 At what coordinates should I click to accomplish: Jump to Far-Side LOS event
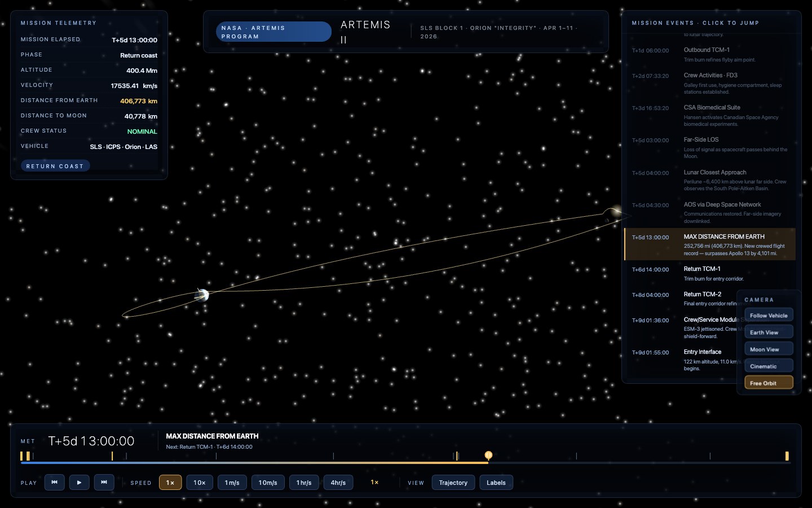[710, 147]
